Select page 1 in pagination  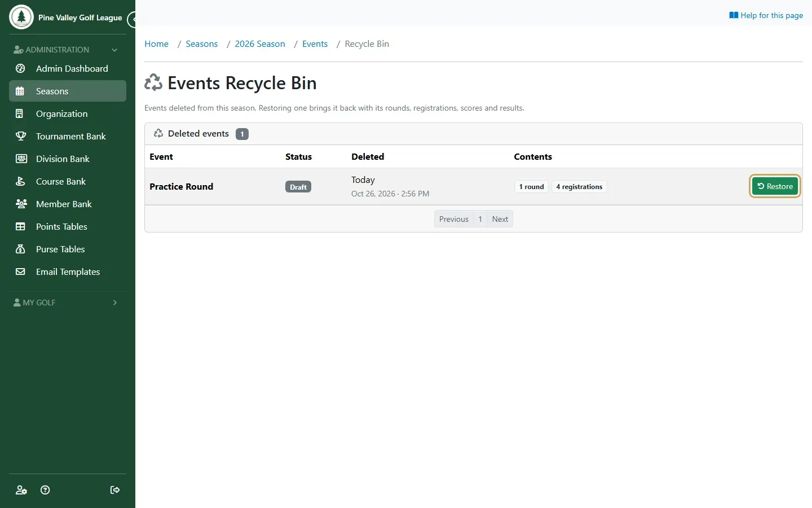coord(480,219)
